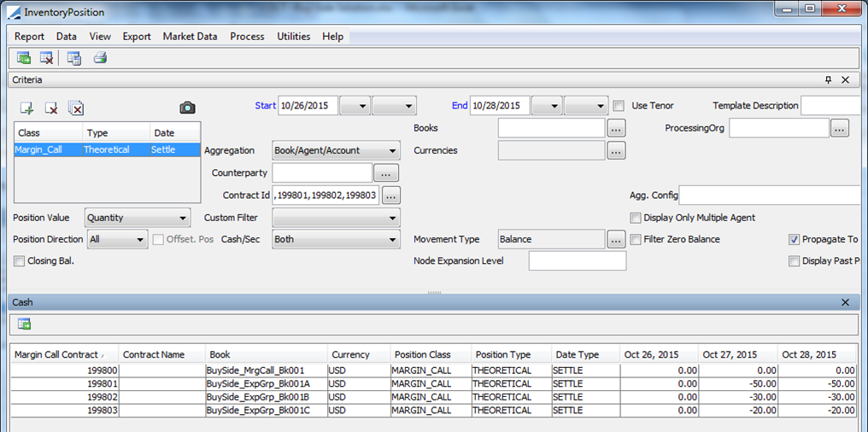This screenshot has width=868, height=432.
Task: Sort by Margin Call Contract column header
Action: tap(64, 354)
